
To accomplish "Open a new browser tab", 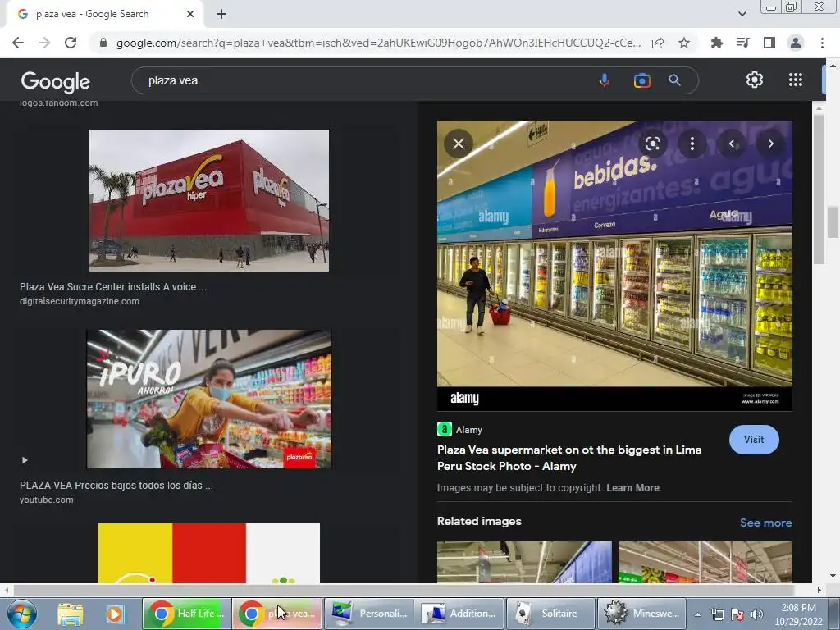I will click(x=221, y=14).
